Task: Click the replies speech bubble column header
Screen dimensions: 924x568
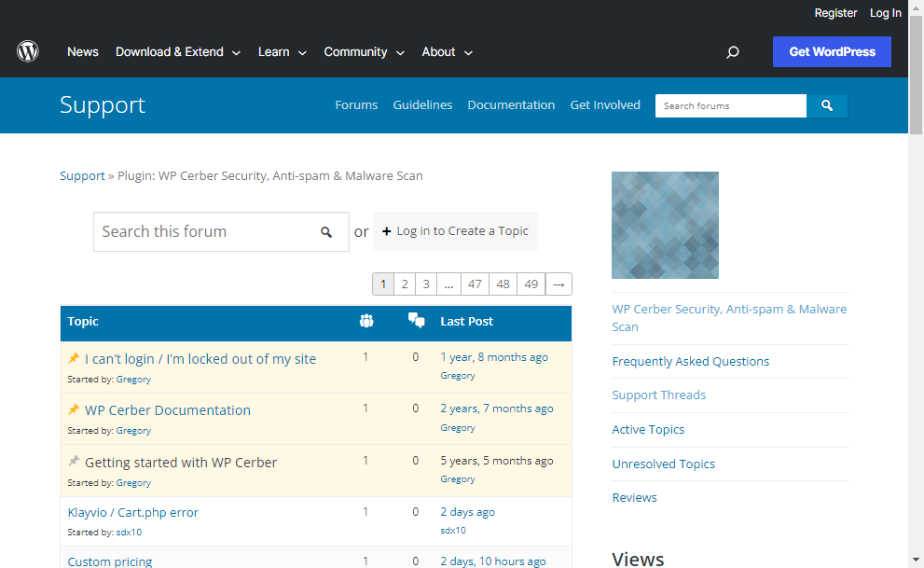Action: coord(416,321)
